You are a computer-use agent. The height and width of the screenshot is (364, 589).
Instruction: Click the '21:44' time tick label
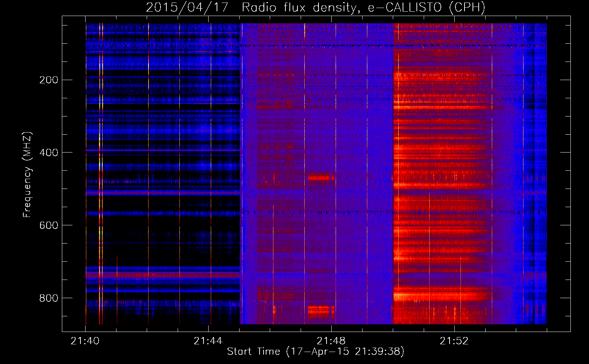pyautogui.click(x=208, y=341)
